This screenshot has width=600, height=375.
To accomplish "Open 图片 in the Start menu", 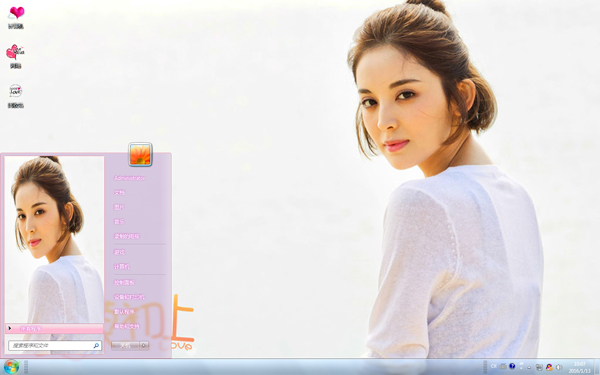I will 119,207.
